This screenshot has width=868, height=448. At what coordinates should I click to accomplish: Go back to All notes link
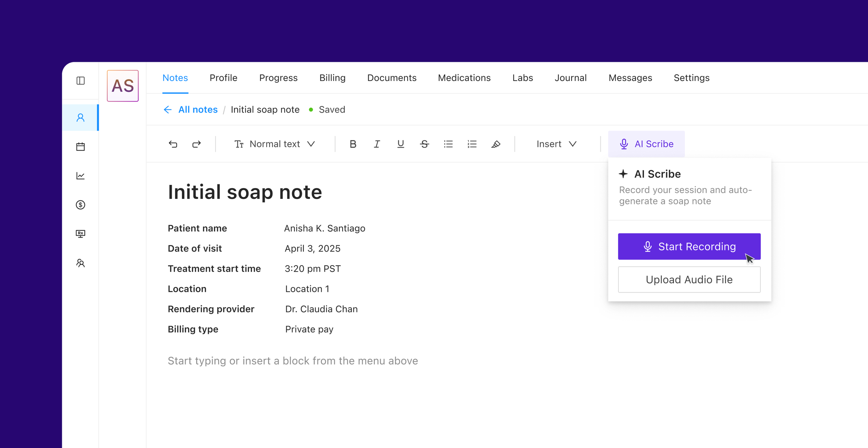[x=198, y=109]
